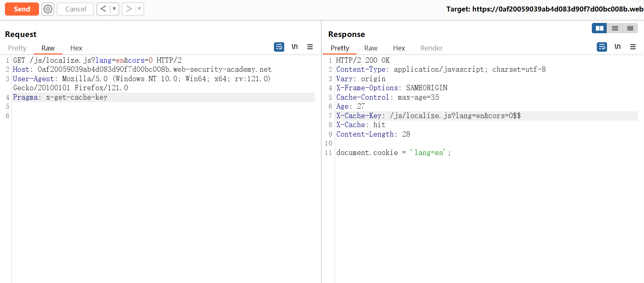Toggle non-printable characters in the Request panel
This screenshot has width=644, height=283.
294,47
